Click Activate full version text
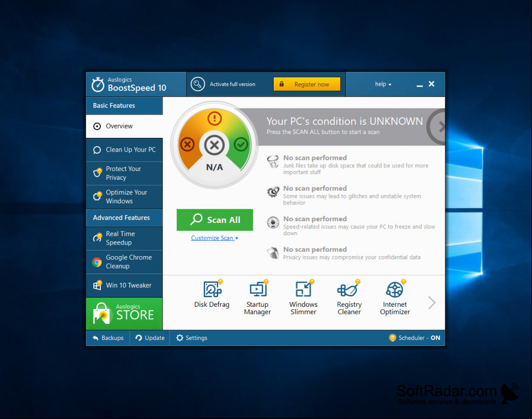Image resolution: width=532 pixels, height=419 pixels. [x=232, y=84]
